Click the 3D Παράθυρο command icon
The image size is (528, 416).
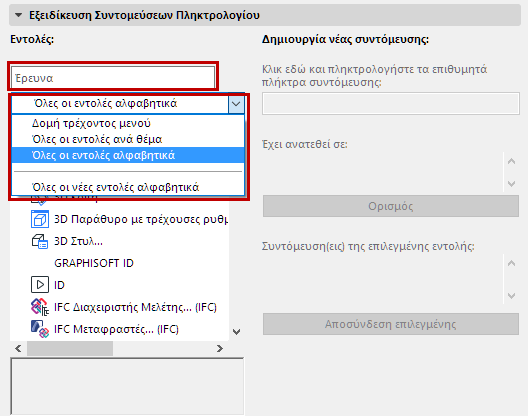pyautogui.click(x=40, y=219)
